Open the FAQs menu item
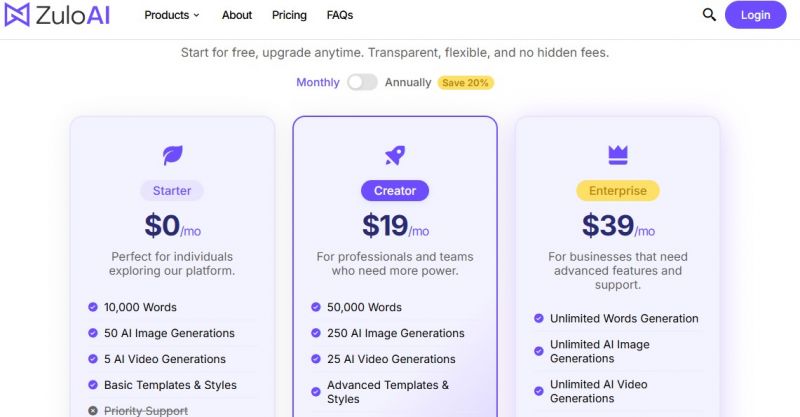Image resolution: width=800 pixels, height=417 pixels. point(340,15)
